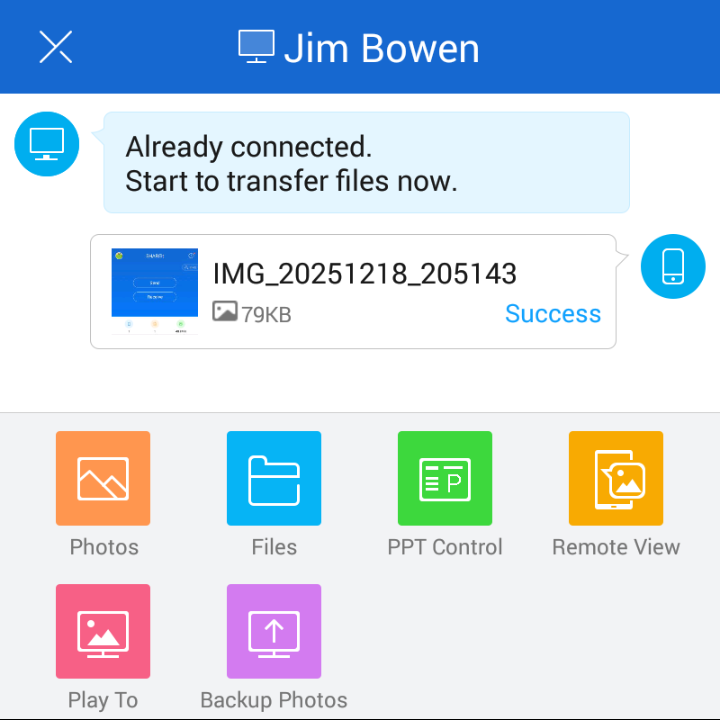
Task: Close the Jim Bowen connection screen
Action: [56, 47]
